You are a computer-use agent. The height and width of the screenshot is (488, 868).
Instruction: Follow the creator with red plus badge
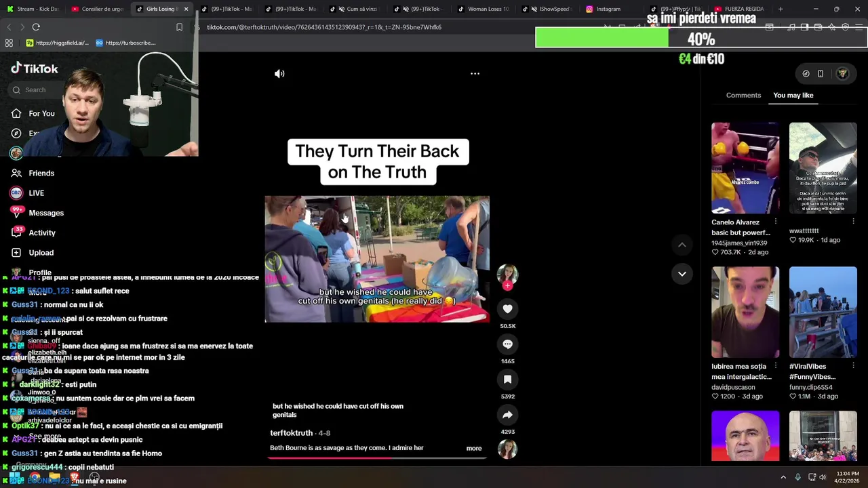(507, 285)
